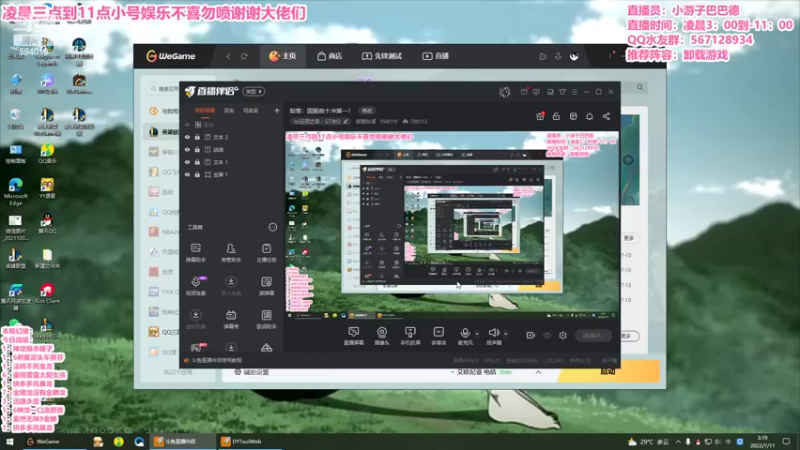Toggle lock on 文本 1 layer
The width and height of the screenshot is (800, 450).
click(197, 162)
